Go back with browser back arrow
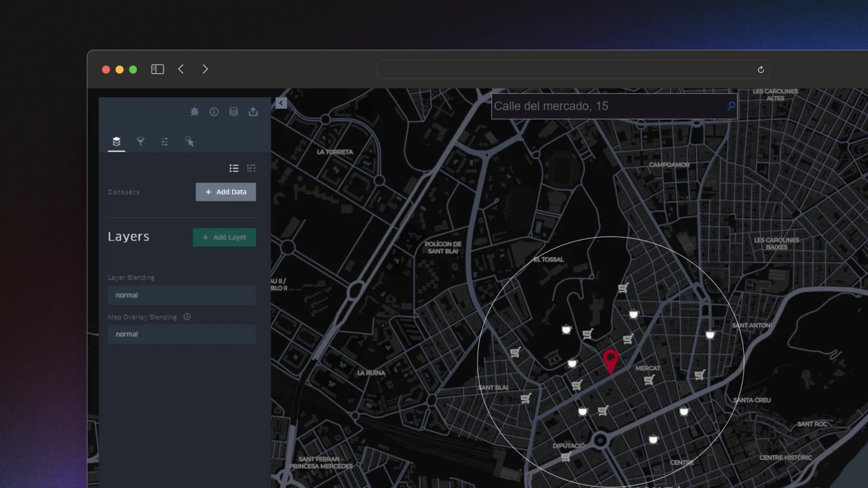This screenshot has height=488, width=868. point(181,69)
